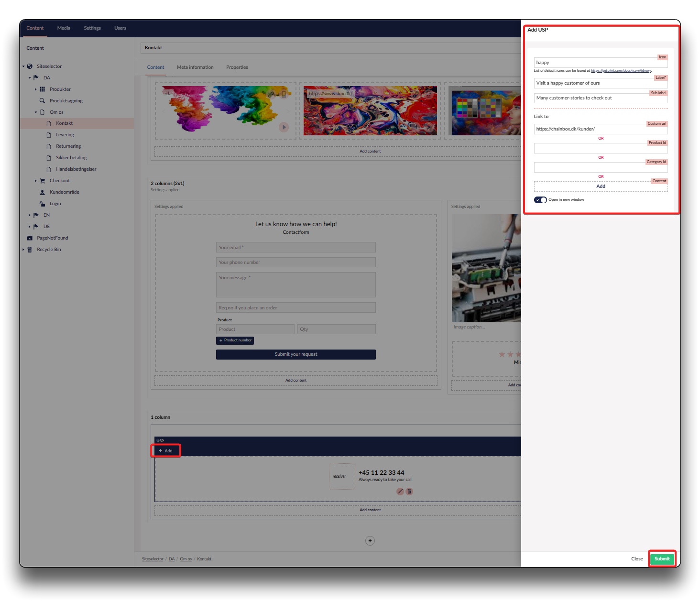
Task: Click the pencil edit icon under the phone number
Action: pyautogui.click(x=400, y=492)
